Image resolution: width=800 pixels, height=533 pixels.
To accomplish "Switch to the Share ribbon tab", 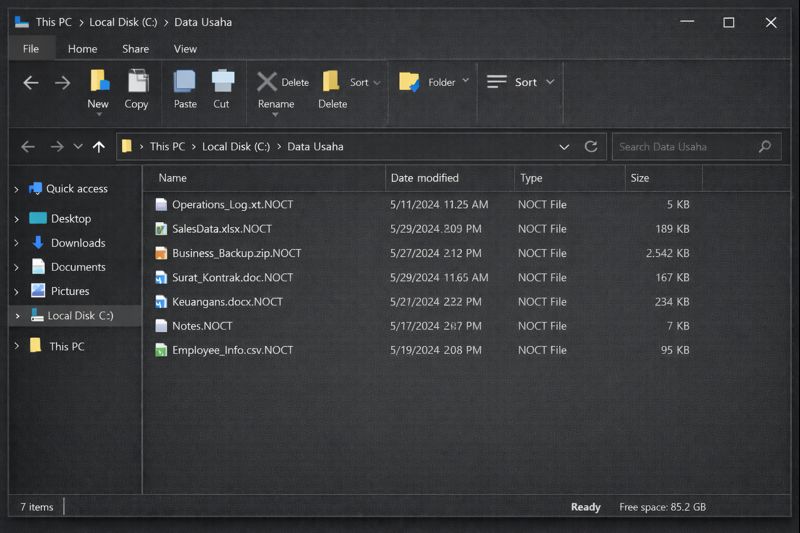I will click(135, 49).
